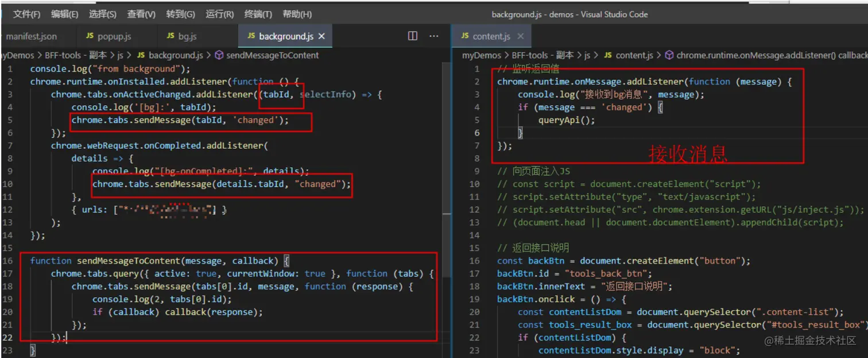The width and height of the screenshot is (868, 358).
Task: Close the background.js tab
Action: tap(321, 36)
